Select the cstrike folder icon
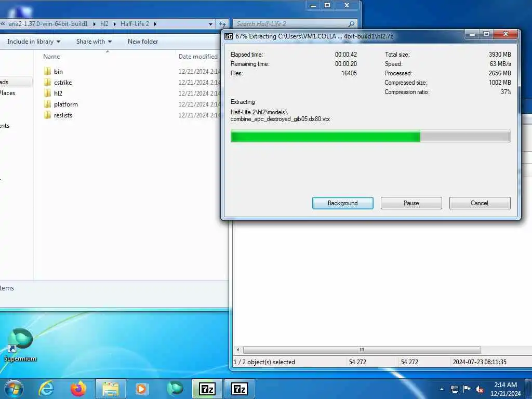 point(47,82)
